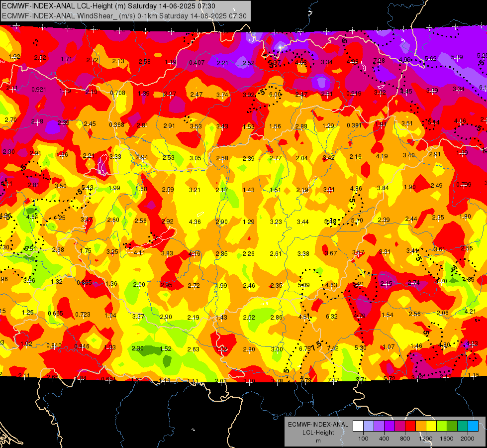Click the wind shear value '0.407'
487x448 pixels.
click(x=197, y=63)
